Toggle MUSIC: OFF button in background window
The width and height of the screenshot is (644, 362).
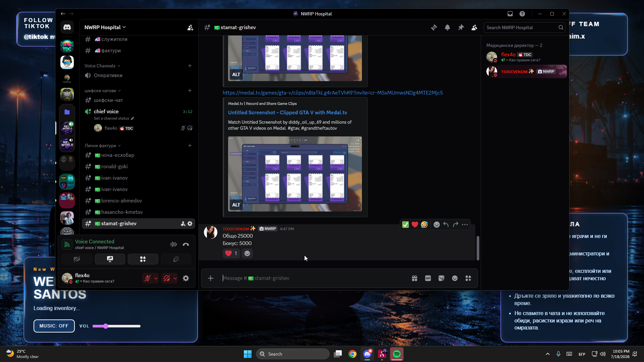54,326
